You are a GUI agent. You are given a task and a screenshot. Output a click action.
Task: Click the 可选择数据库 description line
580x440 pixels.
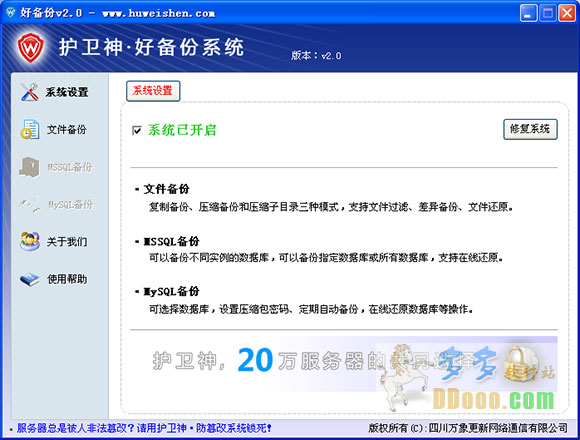(x=311, y=309)
